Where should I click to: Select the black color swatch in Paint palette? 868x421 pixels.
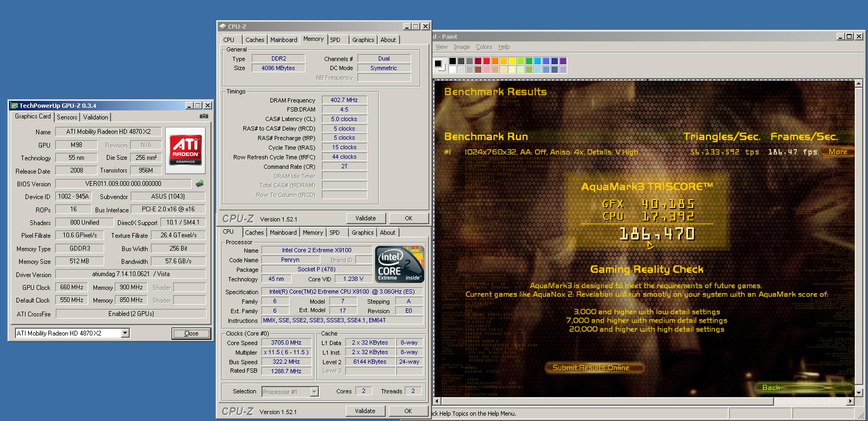click(x=452, y=61)
